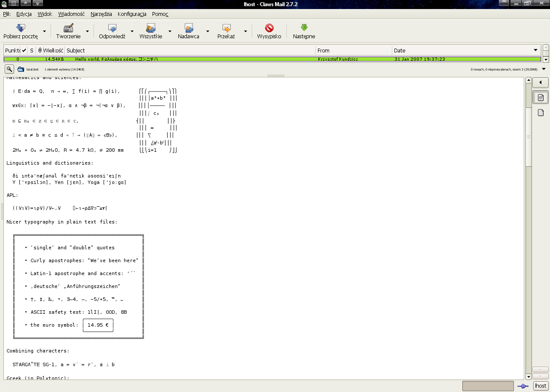Click the Pobierz pocztę (get mail) button

pos(21,31)
